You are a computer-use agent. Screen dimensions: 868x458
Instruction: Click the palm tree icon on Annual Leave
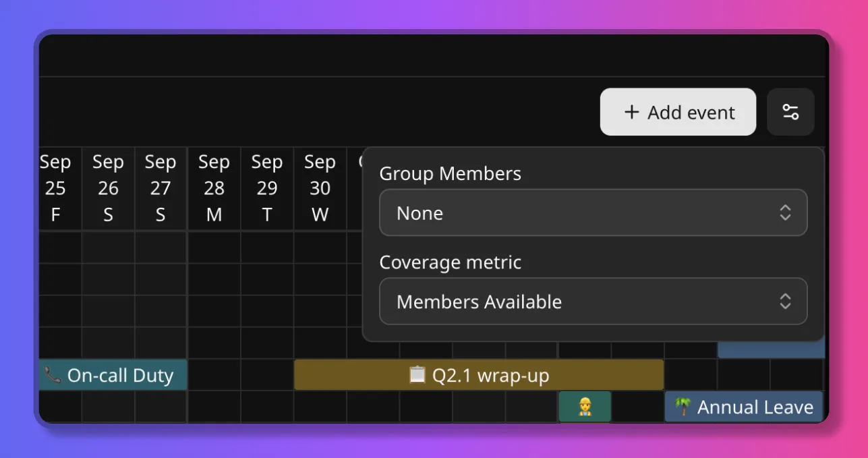tap(683, 407)
